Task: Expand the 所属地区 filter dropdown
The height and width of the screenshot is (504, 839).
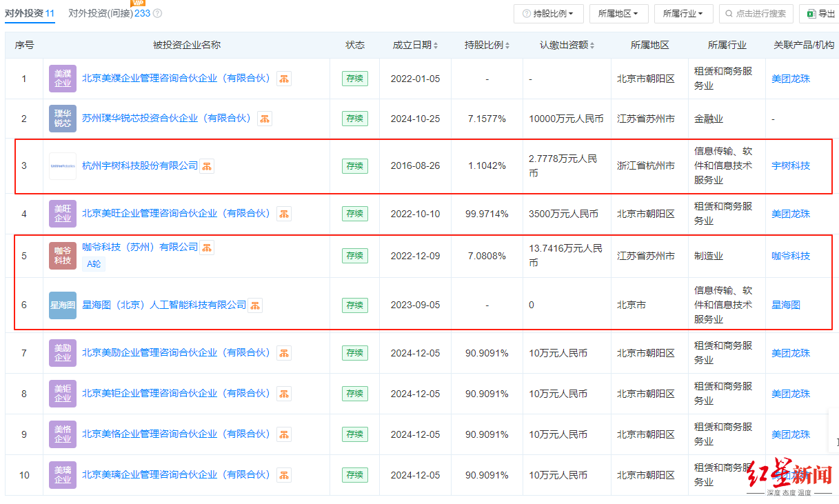Action: tap(618, 14)
